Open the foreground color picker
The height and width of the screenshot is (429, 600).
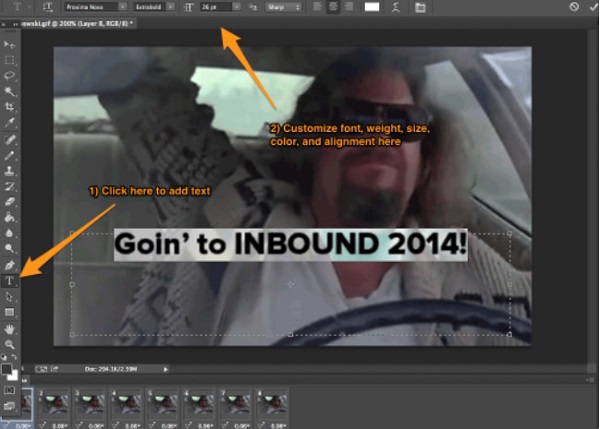(x=6, y=369)
